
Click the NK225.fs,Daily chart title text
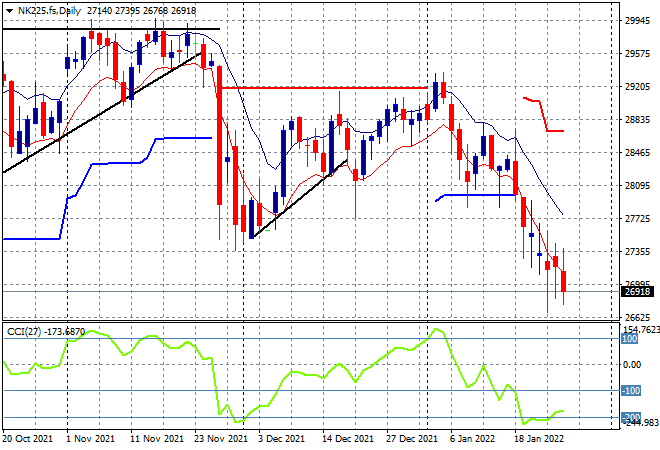coord(49,11)
